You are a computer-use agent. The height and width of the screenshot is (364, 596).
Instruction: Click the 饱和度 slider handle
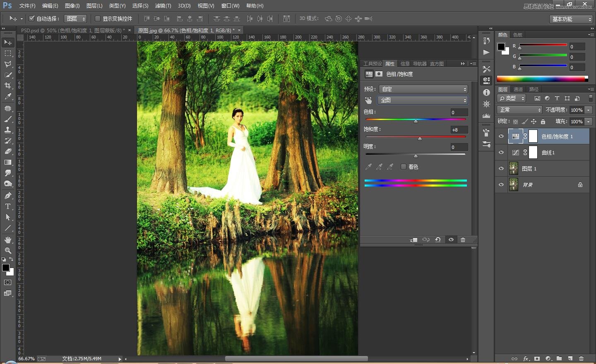(420, 139)
